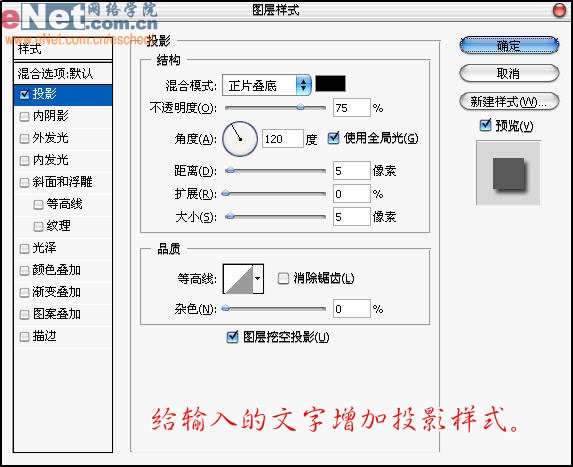The width and height of the screenshot is (573, 467).
Task: Click the black shadow color swatch
Action: point(330,84)
